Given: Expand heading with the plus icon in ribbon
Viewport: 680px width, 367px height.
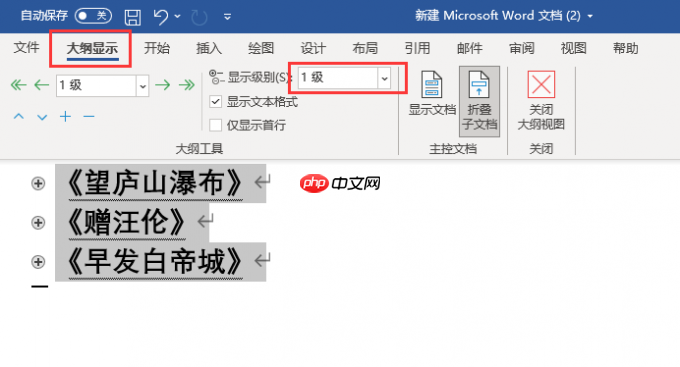Looking at the screenshot, I should (x=65, y=117).
